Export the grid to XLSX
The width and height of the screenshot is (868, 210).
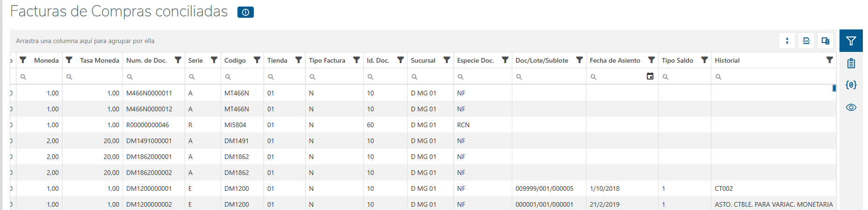(x=806, y=41)
